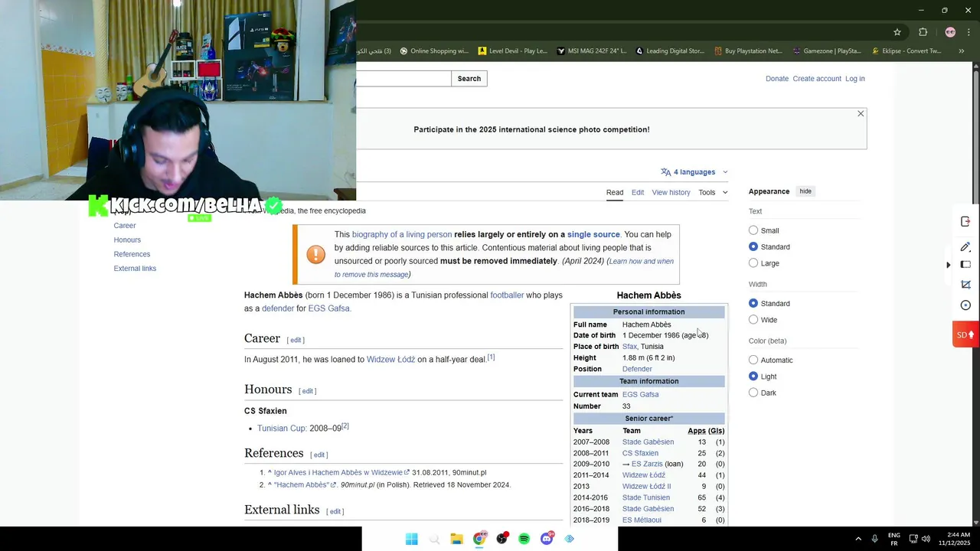This screenshot has width=980, height=551.
Task: Show hidden system tray icons
Action: tap(857, 539)
